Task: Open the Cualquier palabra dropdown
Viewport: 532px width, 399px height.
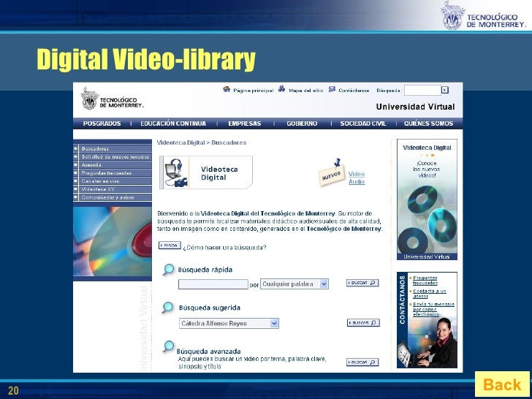Action: click(x=294, y=284)
